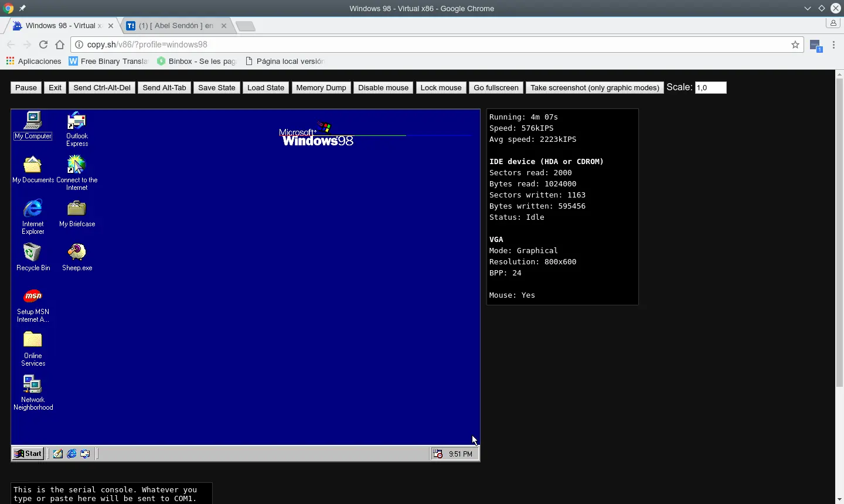Select the Online Services folder icon
Screen dimensions: 844x504
pyautogui.click(x=33, y=349)
